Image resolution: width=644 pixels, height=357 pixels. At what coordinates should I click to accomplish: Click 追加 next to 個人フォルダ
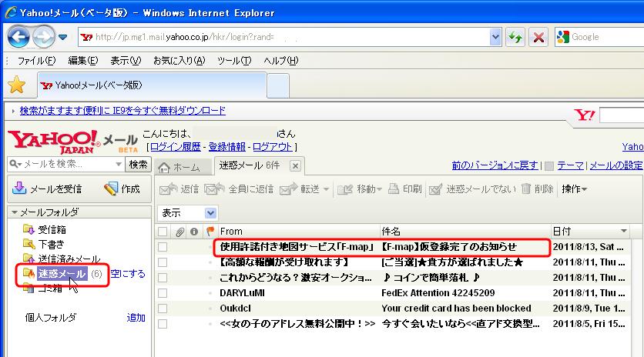136,318
